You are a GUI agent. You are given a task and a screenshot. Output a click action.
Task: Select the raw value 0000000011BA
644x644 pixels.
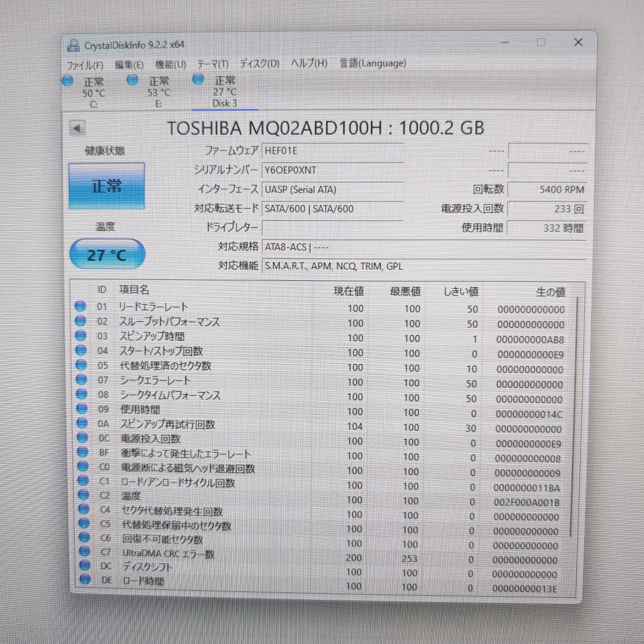point(526,488)
